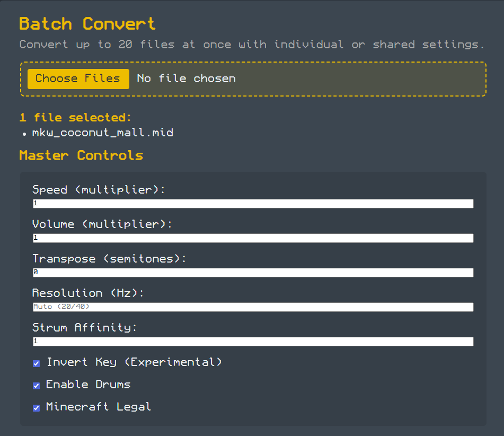Disable the Enable Drums option

pos(36,386)
